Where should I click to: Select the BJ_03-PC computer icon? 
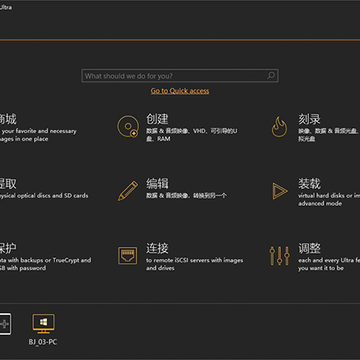(43, 324)
